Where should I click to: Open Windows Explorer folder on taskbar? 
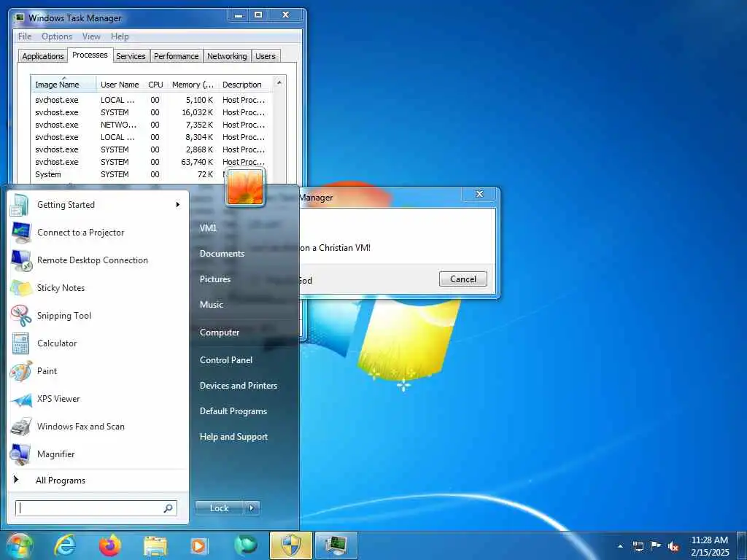tap(155, 546)
